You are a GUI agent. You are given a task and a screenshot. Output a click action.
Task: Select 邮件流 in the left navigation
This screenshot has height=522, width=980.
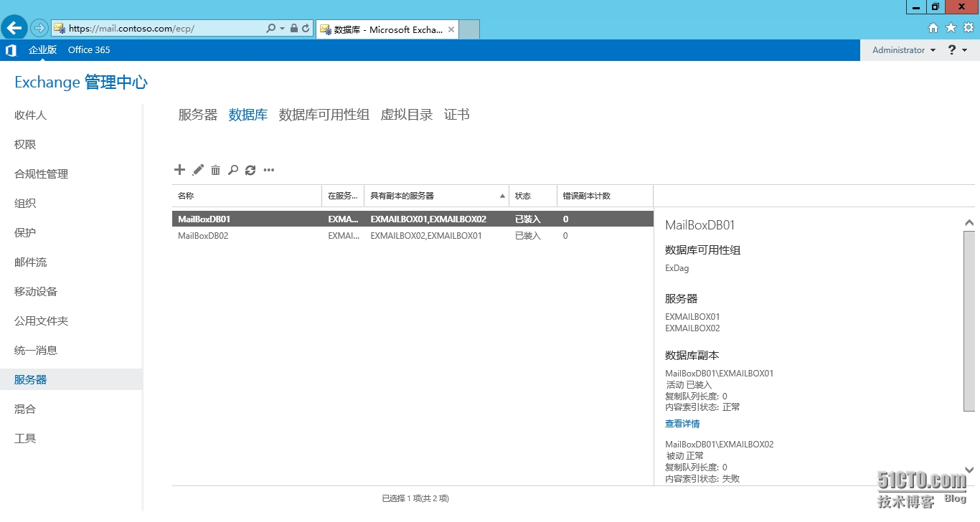pyautogui.click(x=30, y=262)
